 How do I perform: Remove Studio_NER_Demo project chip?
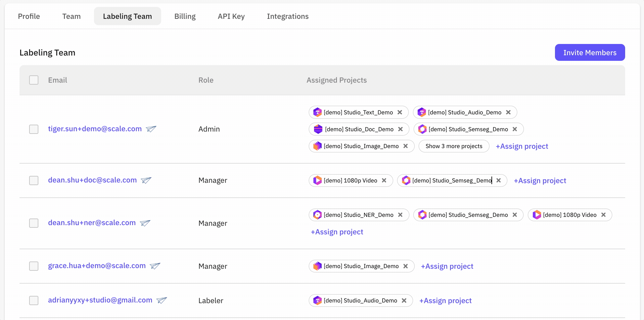pos(400,215)
